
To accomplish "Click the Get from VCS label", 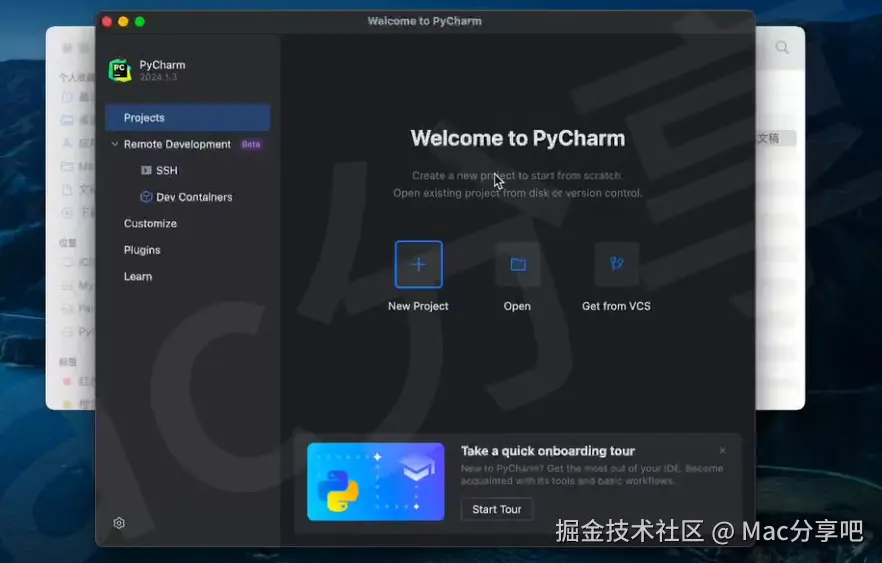I will click(x=616, y=306).
